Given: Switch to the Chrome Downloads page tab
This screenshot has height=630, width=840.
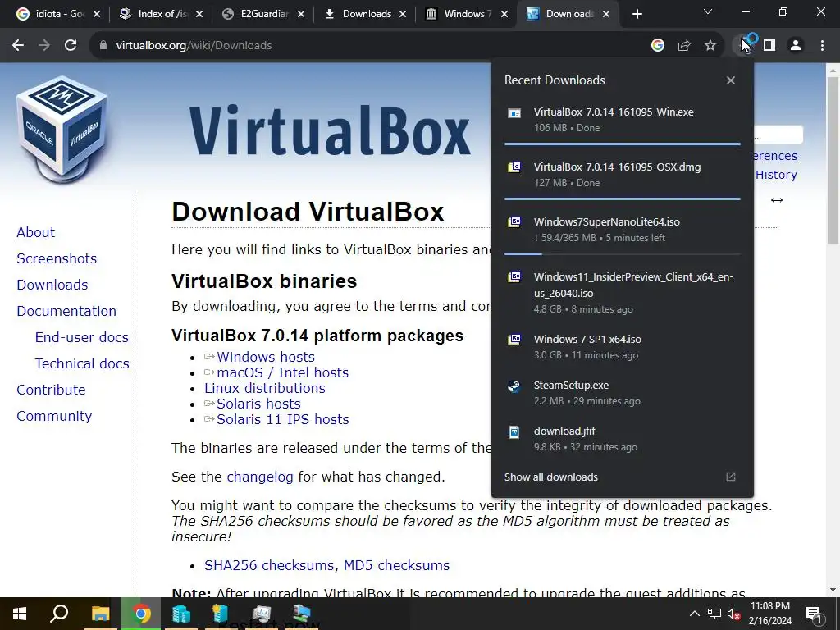Looking at the screenshot, I should pyautogui.click(x=366, y=14).
